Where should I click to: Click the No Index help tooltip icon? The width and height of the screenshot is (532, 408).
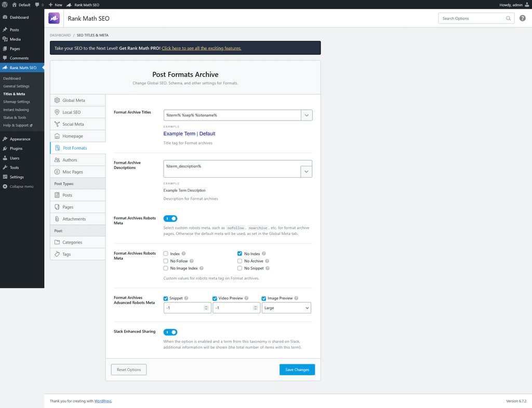(263, 254)
